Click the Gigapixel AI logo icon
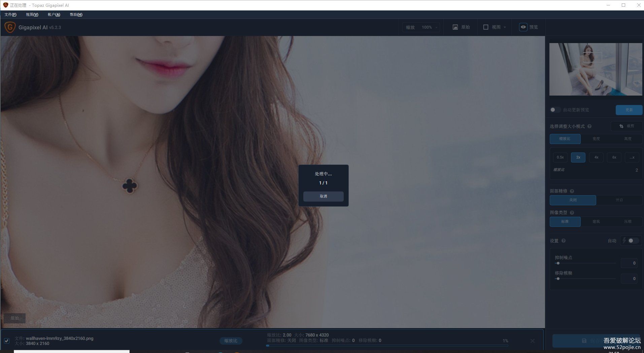This screenshot has height=353, width=644. [10, 27]
